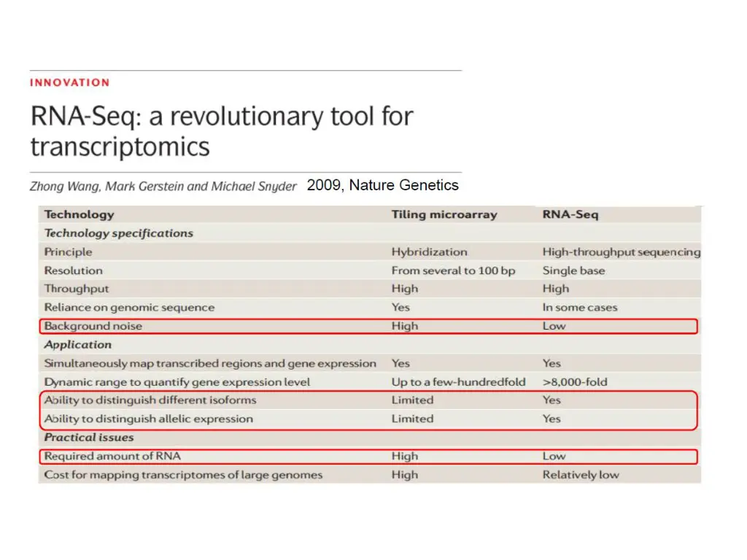This screenshot has width=747, height=560.
Task: Click the "Up to a few-hundredfold" cell
Action: [x=458, y=382]
